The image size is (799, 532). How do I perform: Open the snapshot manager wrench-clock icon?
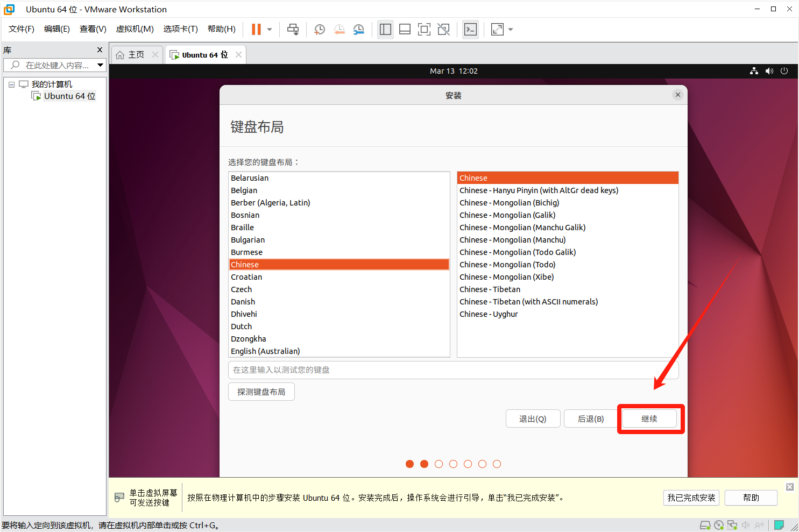click(x=359, y=30)
